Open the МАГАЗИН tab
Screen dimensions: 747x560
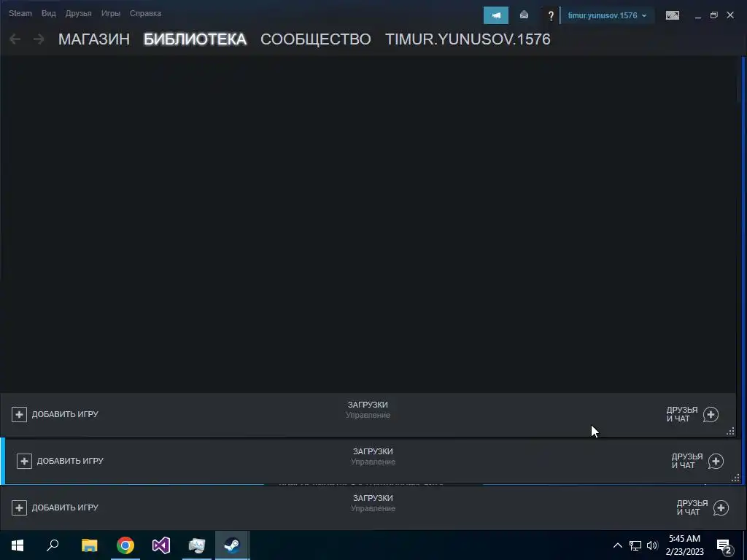coord(94,39)
